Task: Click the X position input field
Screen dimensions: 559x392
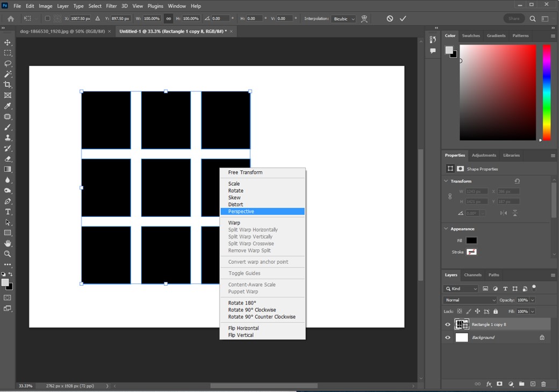Action: (x=80, y=18)
